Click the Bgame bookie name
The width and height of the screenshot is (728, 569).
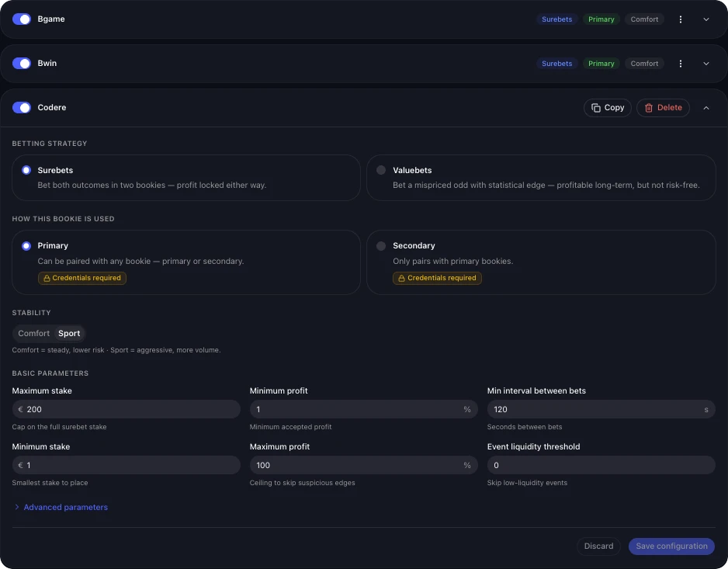point(51,19)
